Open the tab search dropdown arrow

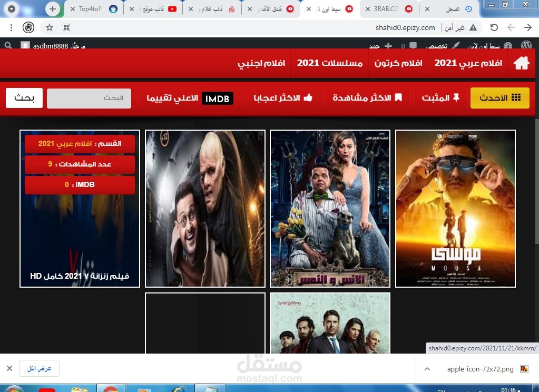(x=12, y=9)
